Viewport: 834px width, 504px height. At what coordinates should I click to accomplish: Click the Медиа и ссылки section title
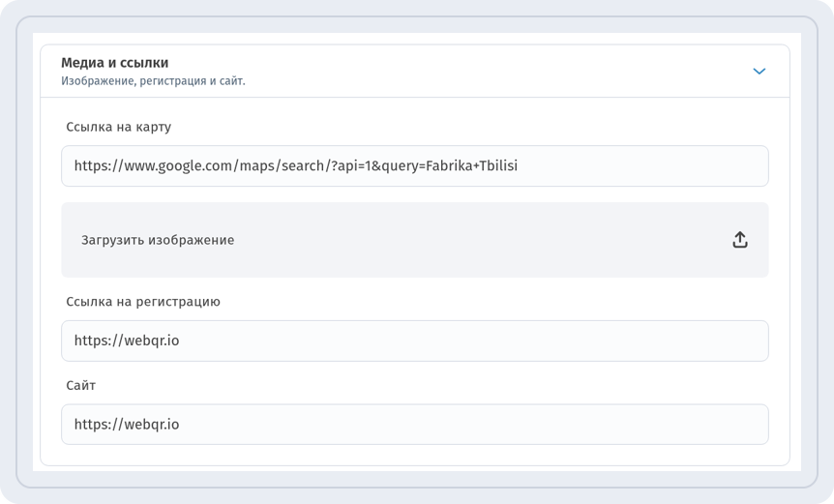tap(114, 63)
